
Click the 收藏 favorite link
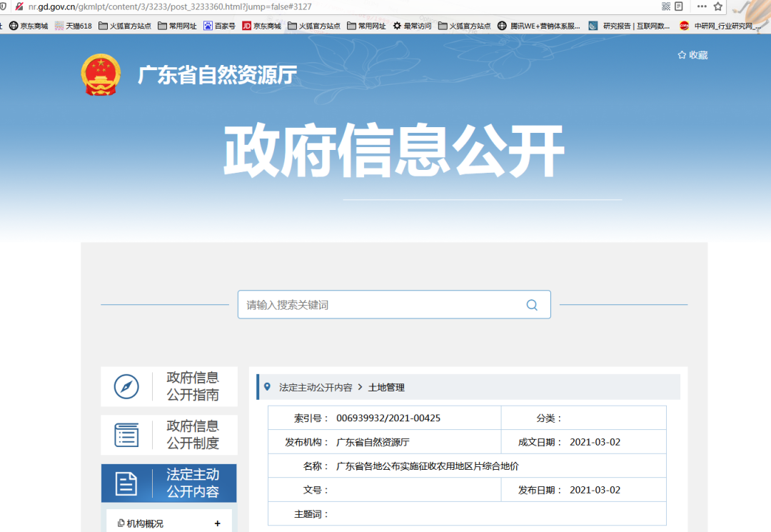click(x=692, y=55)
